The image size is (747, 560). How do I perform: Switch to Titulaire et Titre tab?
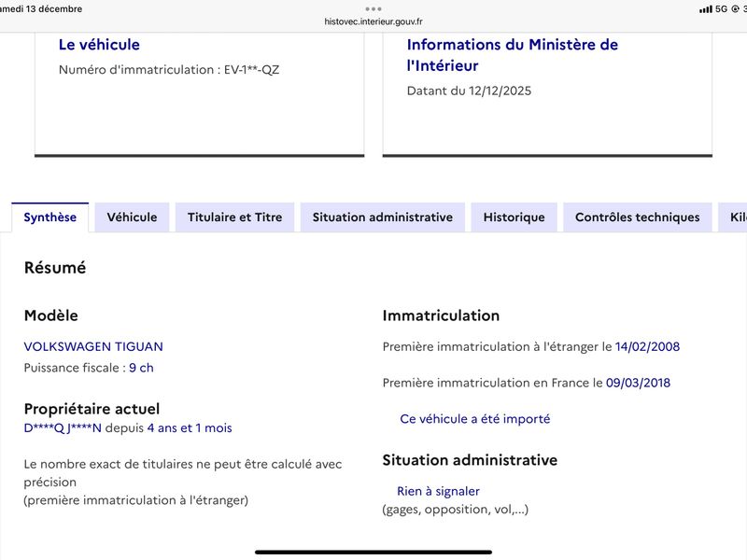pyautogui.click(x=234, y=217)
